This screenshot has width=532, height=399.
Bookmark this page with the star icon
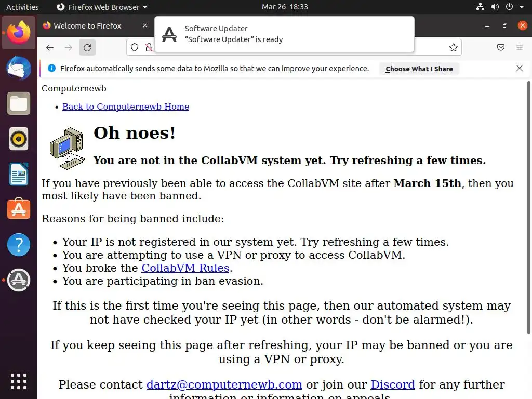click(453, 47)
